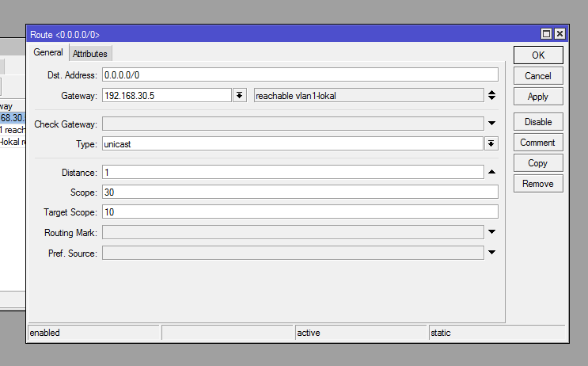This screenshot has height=366, width=588.
Task: Edit the Distance value field
Action: tap(293, 172)
